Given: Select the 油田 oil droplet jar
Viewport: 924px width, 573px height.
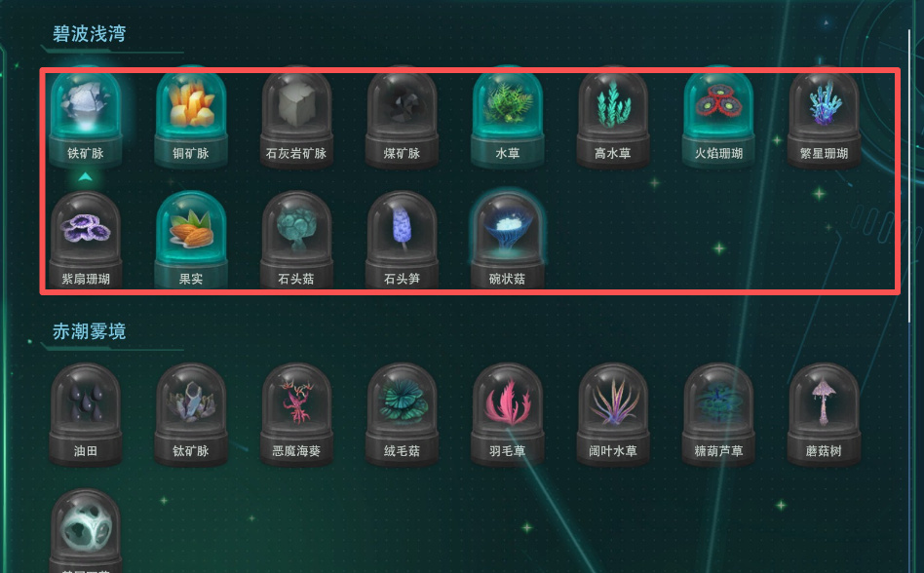Looking at the screenshot, I should tap(86, 414).
